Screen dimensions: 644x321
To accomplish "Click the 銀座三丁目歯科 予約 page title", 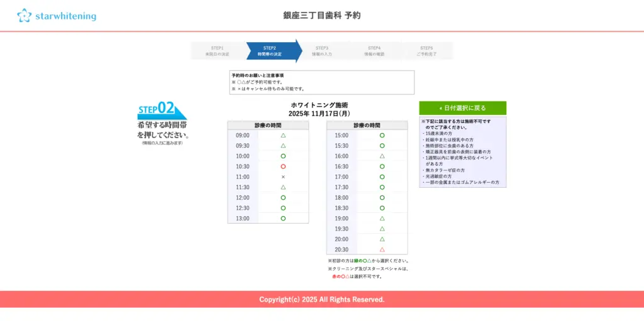I will pos(322,16).
